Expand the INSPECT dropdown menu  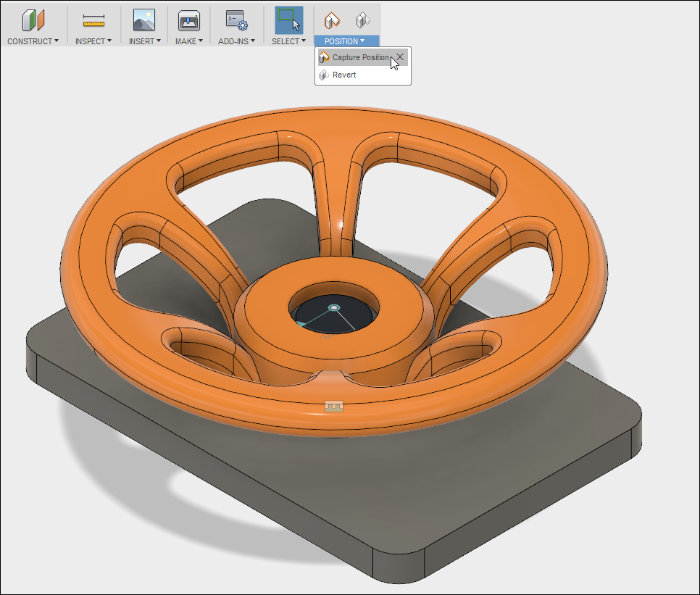click(x=93, y=41)
